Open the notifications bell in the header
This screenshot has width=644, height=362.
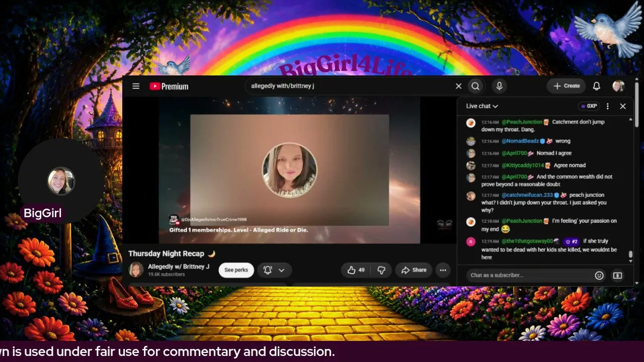596,86
